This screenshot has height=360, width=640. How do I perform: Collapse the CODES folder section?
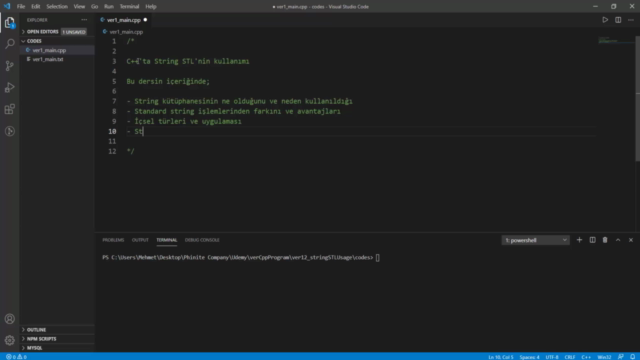(x=34, y=41)
